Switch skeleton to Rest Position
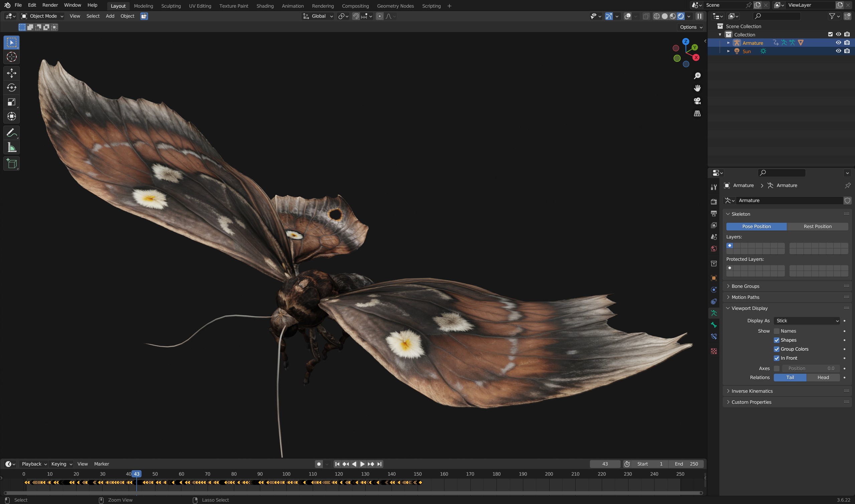 click(x=817, y=226)
